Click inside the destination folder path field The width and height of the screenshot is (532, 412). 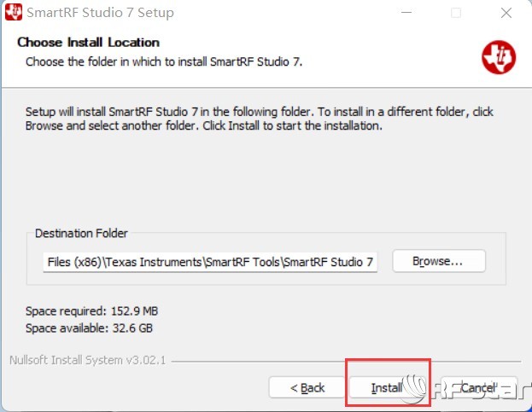(210, 262)
